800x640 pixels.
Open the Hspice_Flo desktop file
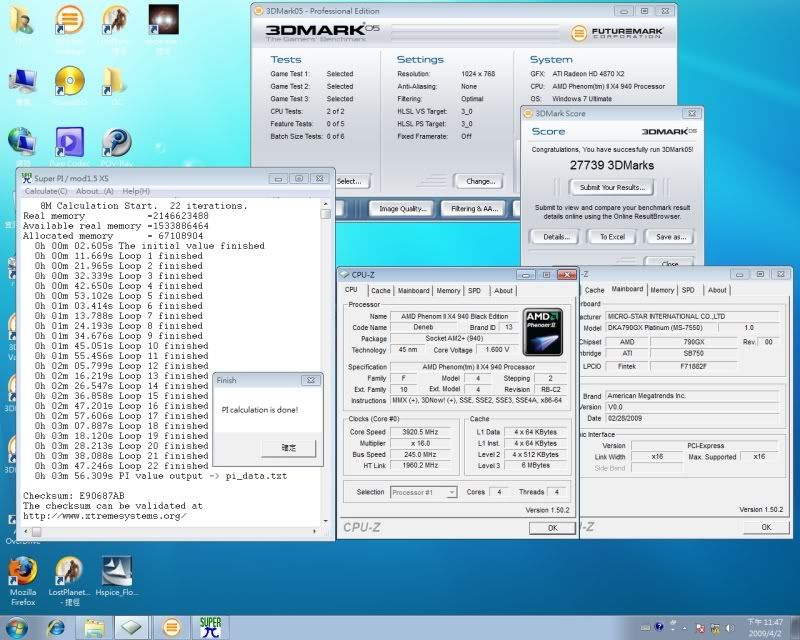point(117,571)
